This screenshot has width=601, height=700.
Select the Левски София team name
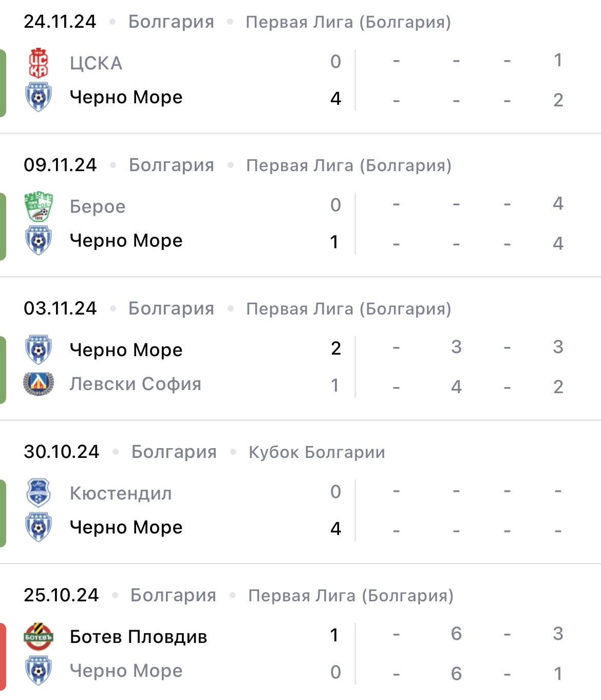coord(136,384)
